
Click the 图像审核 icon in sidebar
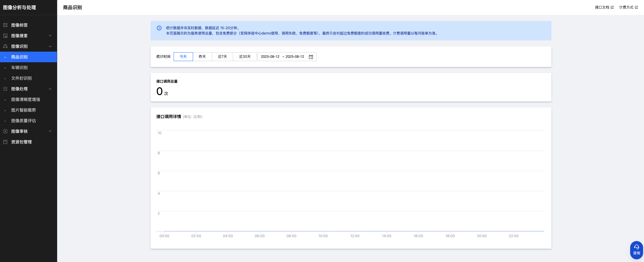[x=5, y=131]
